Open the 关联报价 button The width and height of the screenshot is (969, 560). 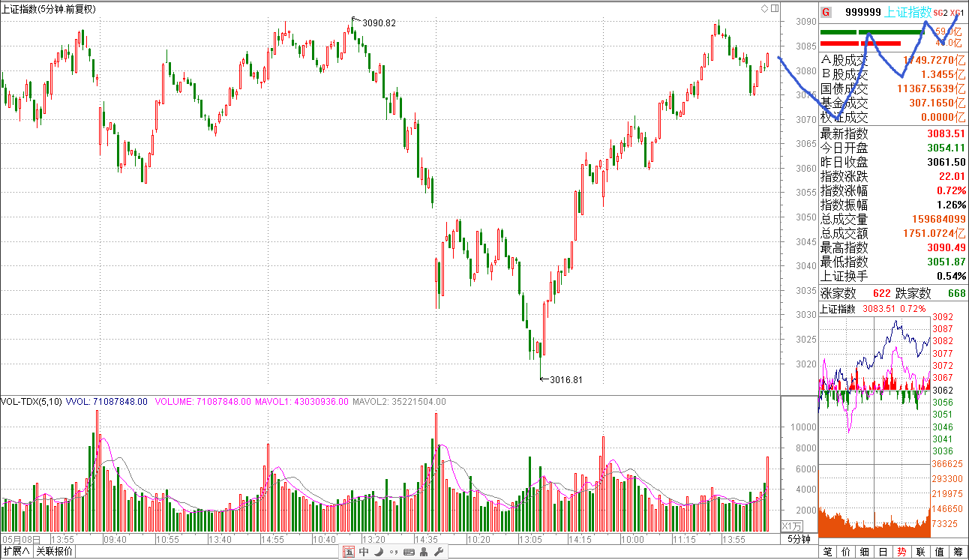(x=55, y=553)
